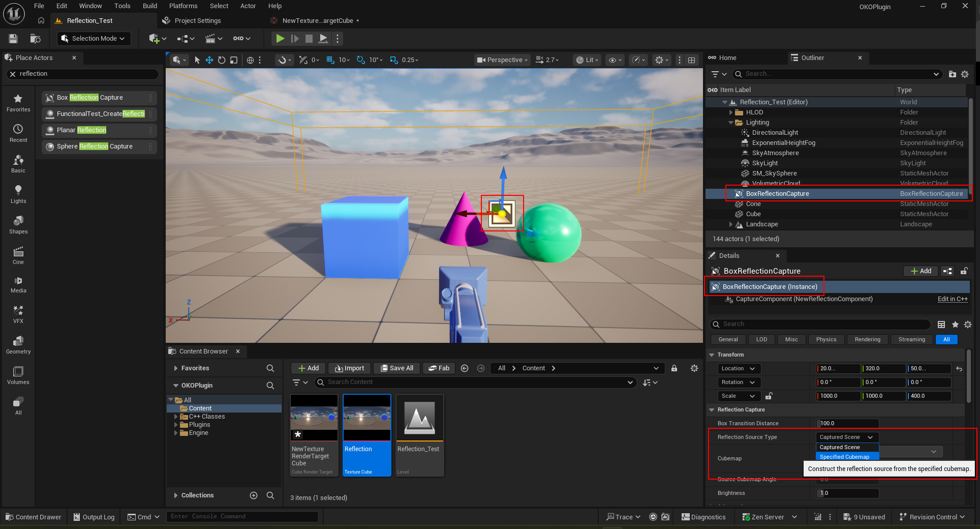The width and height of the screenshot is (980, 529).
Task: Collapse the Transform section
Action: (712, 355)
